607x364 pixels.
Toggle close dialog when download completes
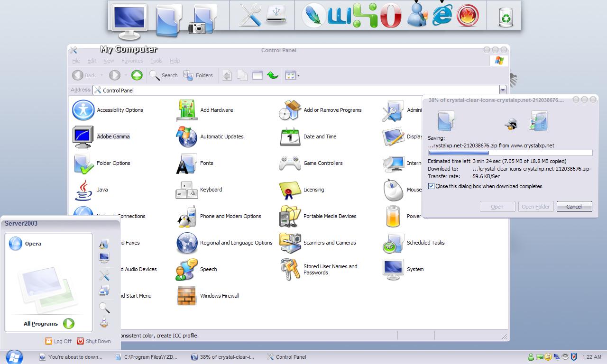click(x=431, y=186)
